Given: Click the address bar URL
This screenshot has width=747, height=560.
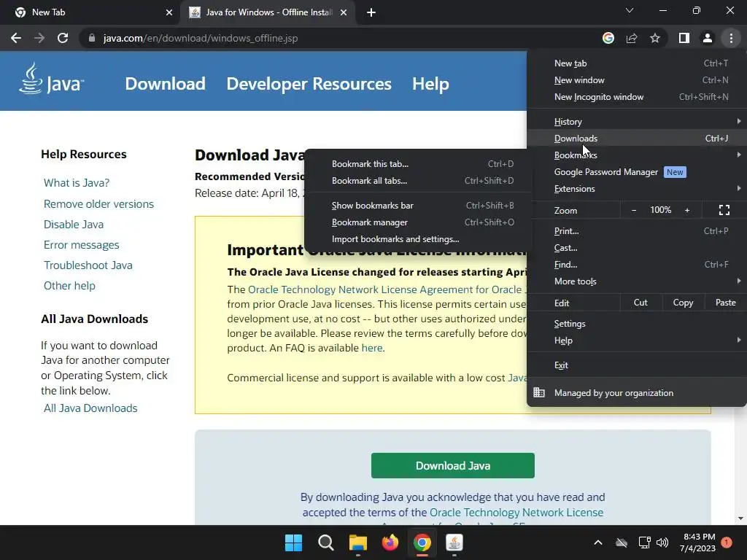Looking at the screenshot, I should 201,38.
